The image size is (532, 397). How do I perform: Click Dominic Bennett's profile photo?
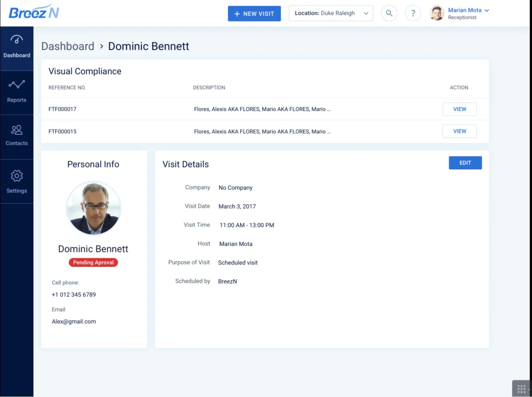coord(94,208)
